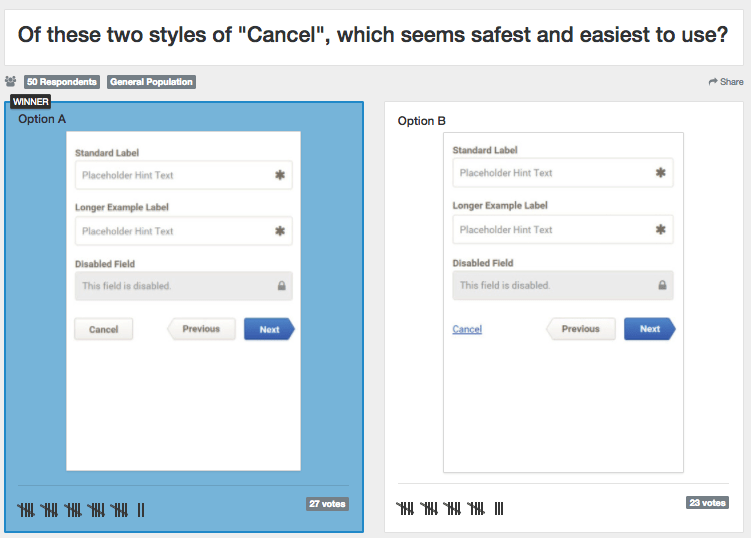Click asterisk icon in Option B Longer Example field

click(x=660, y=229)
